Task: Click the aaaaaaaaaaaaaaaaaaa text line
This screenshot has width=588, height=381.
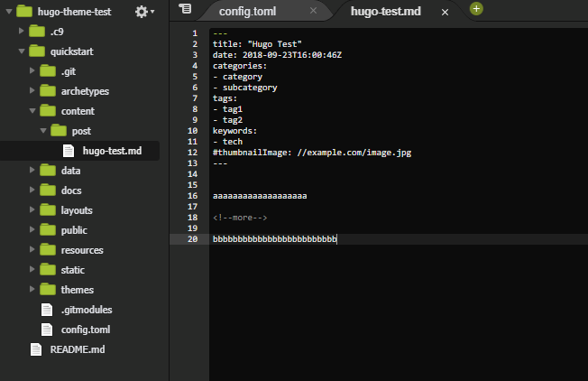Action: (260, 196)
